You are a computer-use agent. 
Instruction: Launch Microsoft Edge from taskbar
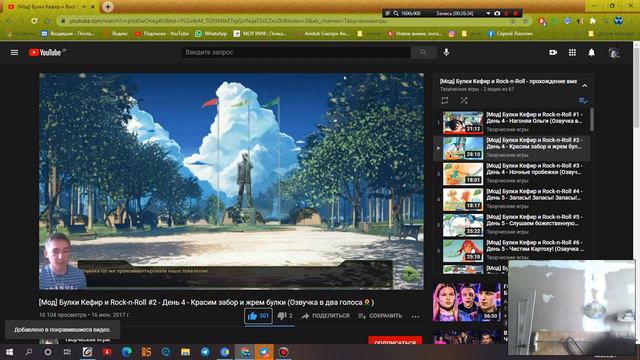(x=127, y=352)
